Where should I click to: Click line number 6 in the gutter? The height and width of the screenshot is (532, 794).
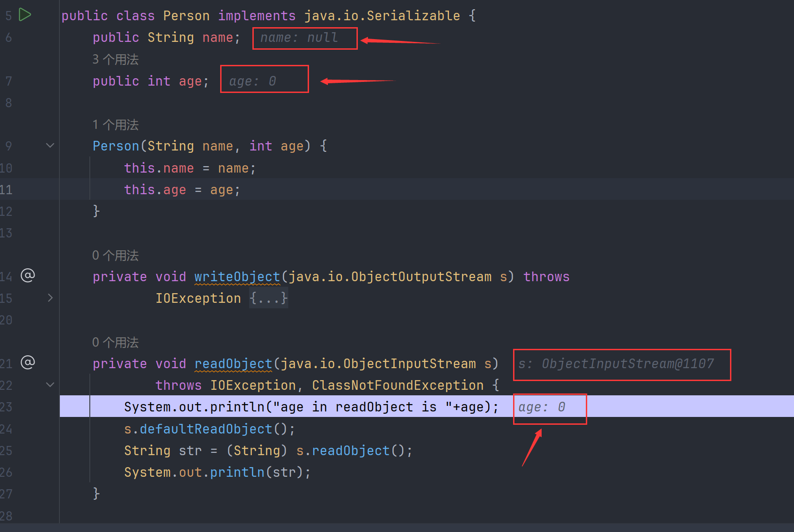pyautogui.click(x=9, y=38)
